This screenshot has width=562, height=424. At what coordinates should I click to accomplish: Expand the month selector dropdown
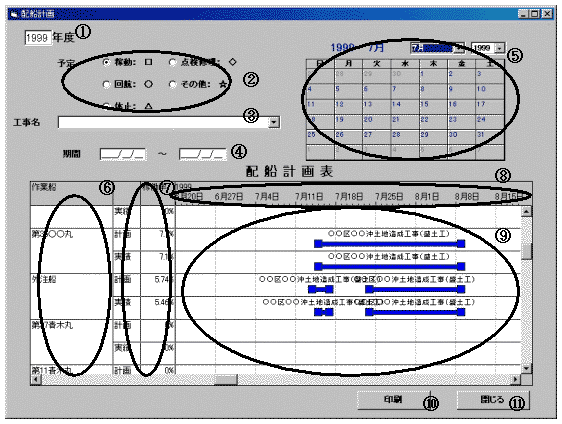[x=460, y=48]
